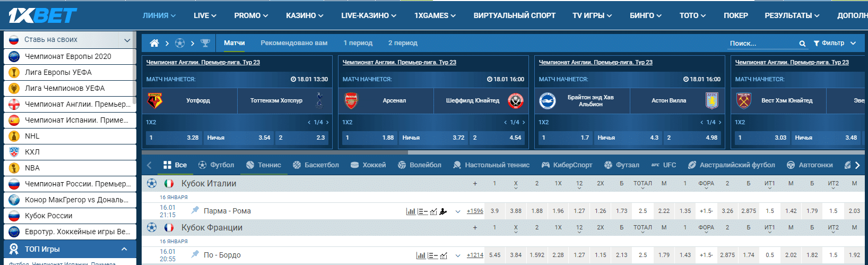The width and height of the screenshot is (868, 265).
Task: Open the LIVE dropdown menu
Action: point(205,15)
